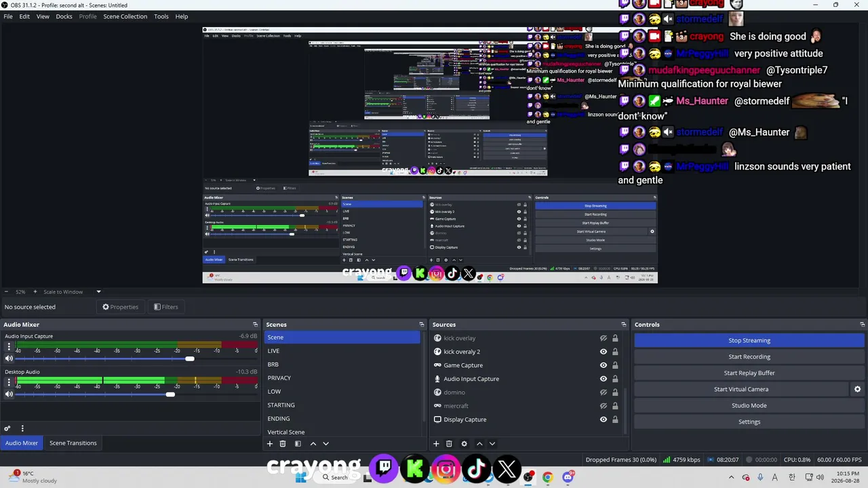Viewport: 868px width, 488px height.
Task: Open Desktop Audio options menu (three dots)
Action: [9, 382]
